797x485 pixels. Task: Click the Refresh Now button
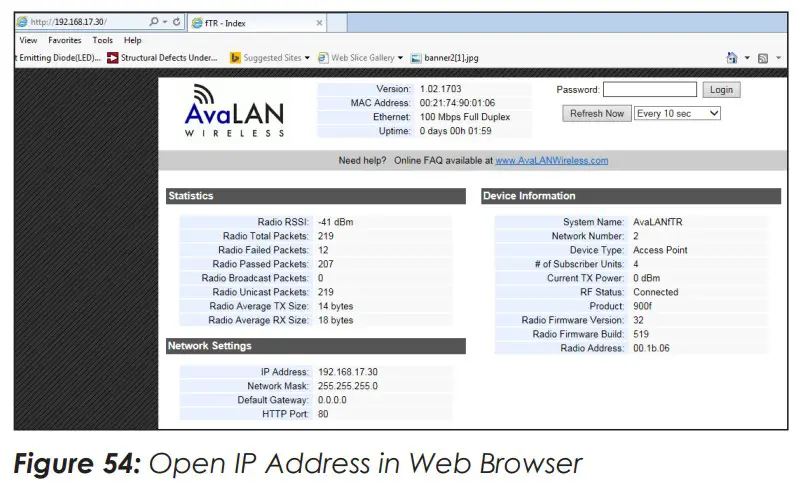[596, 114]
